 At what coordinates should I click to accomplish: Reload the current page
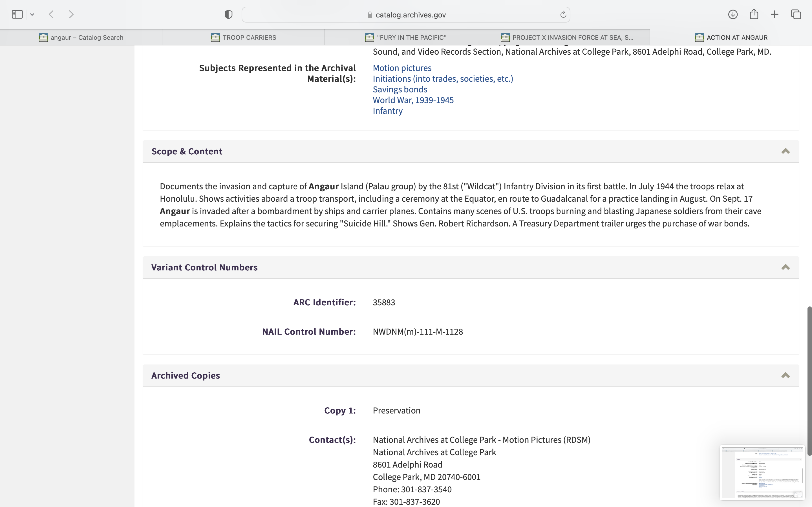(x=563, y=14)
